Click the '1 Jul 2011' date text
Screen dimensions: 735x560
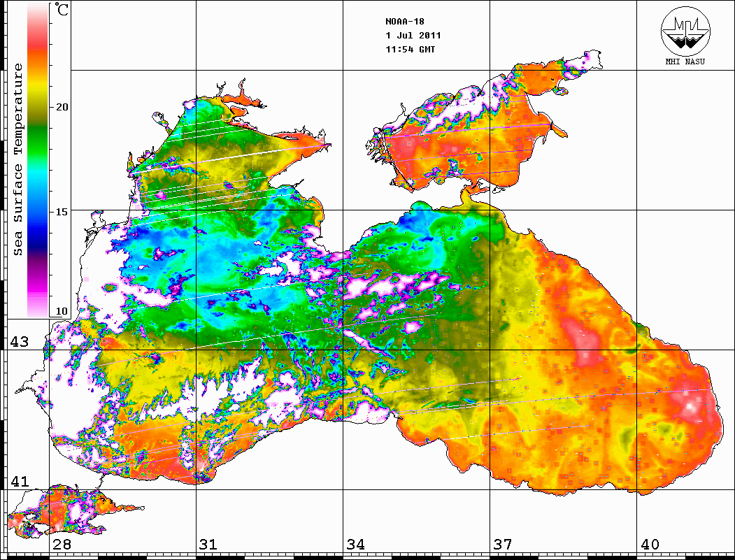pos(413,35)
